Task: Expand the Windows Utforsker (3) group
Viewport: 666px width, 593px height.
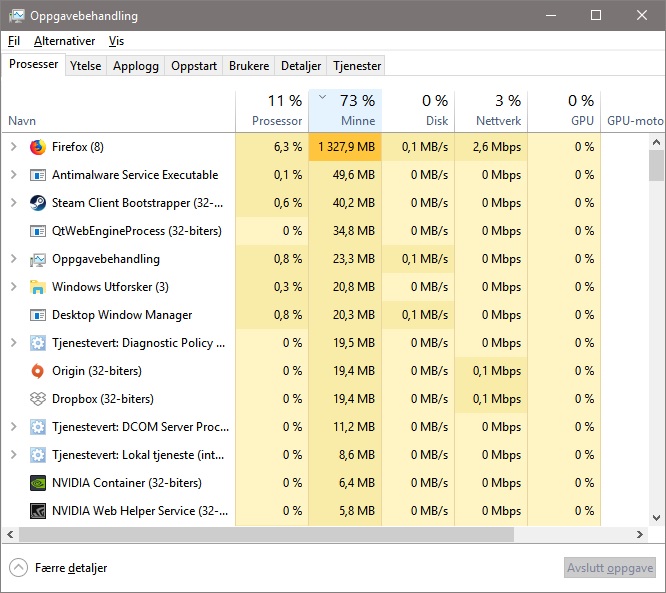Action: click(14, 287)
